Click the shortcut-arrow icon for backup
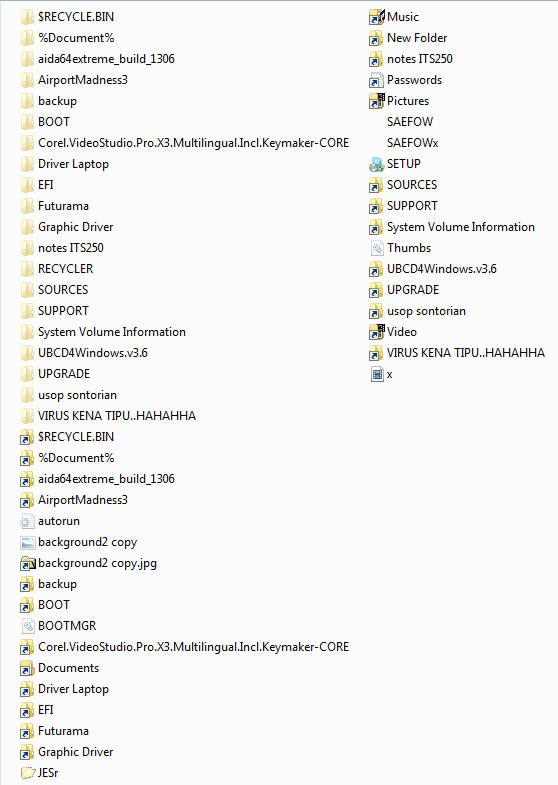The width and height of the screenshot is (558, 785). click(27, 584)
